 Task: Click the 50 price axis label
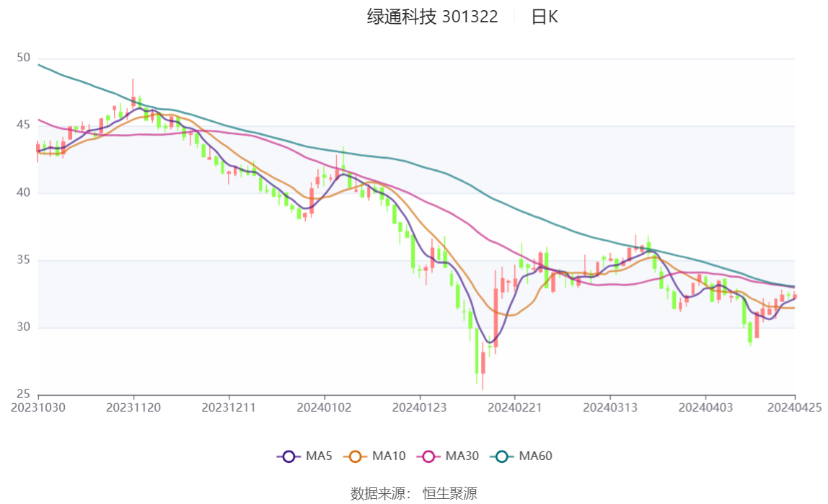point(23,58)
